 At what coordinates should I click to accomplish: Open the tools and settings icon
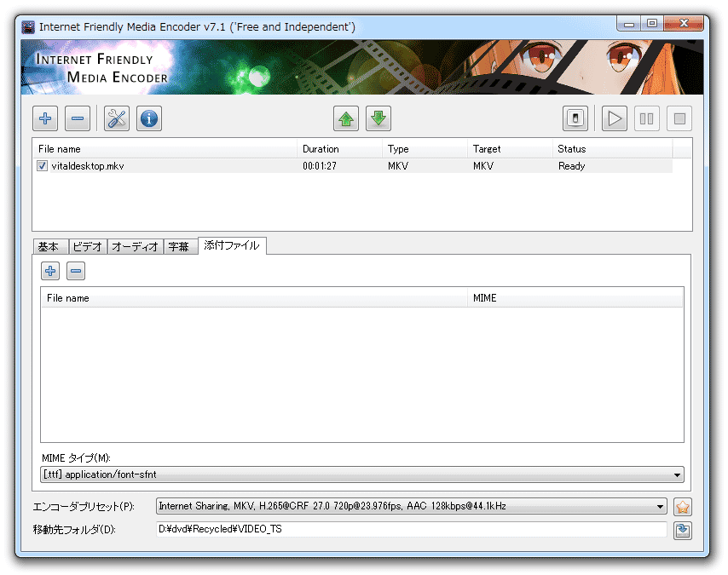point(117,118)
